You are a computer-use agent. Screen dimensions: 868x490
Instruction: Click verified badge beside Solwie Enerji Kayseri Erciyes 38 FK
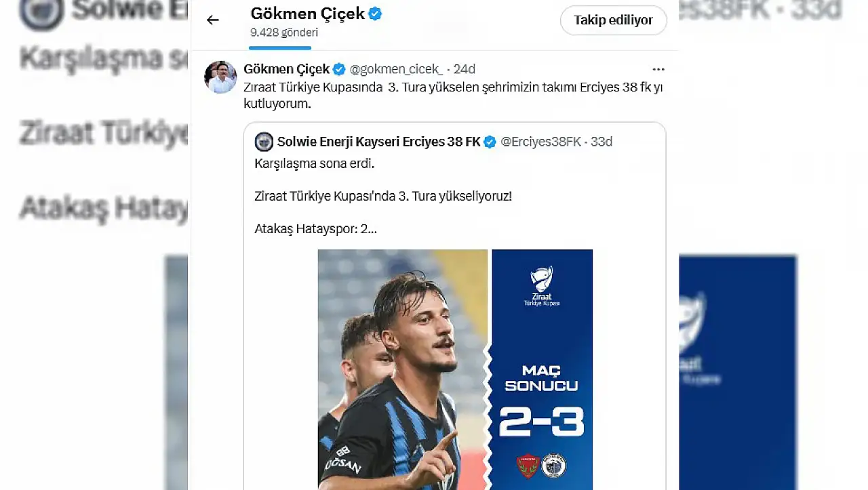coord(490,142)
